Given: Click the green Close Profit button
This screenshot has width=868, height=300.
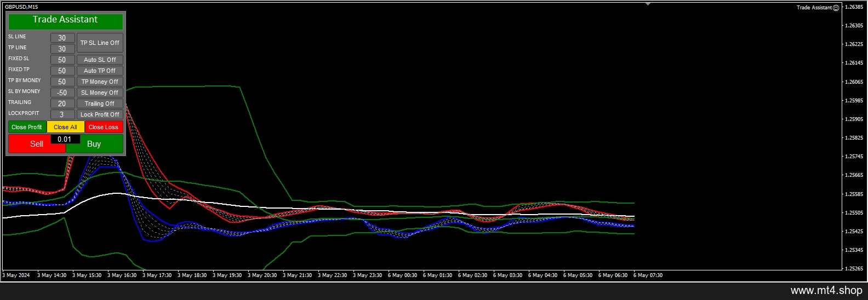Looking at the screenshot, I should point(27,127).
